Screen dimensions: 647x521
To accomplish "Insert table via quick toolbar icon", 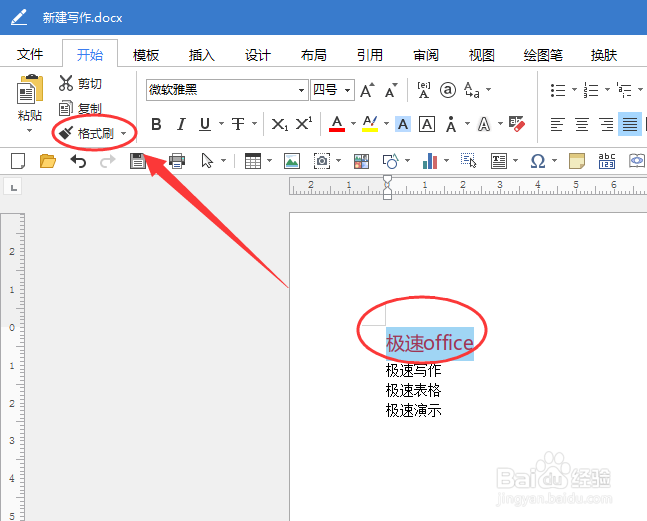I will (253, 161).
